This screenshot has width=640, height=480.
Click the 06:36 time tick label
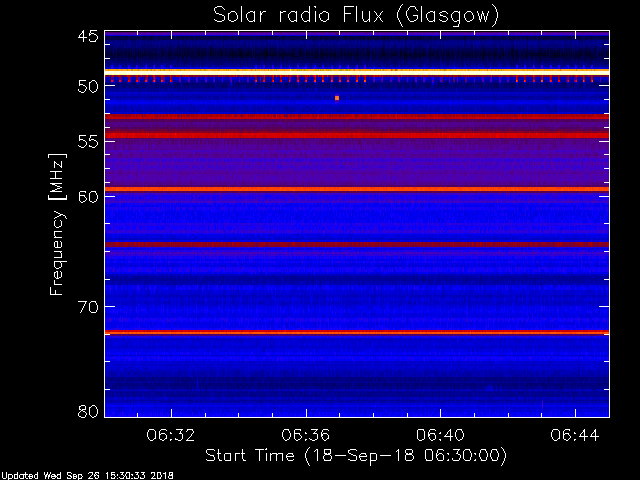306,435
